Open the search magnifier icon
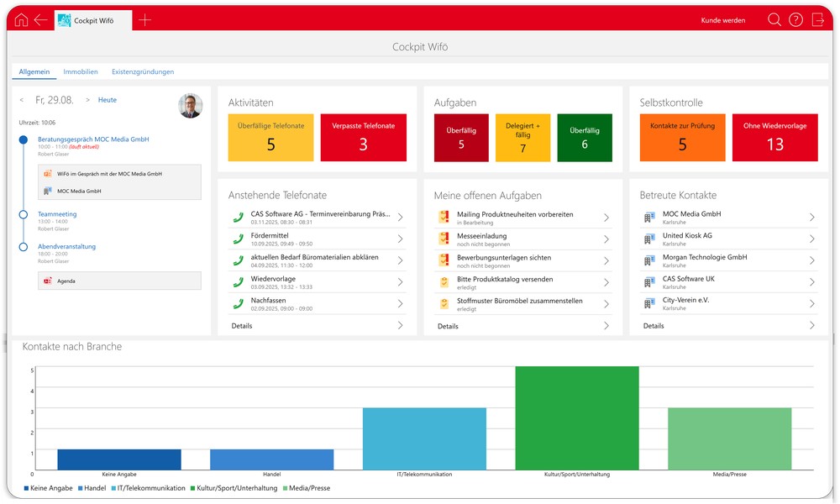 (x=774, y=20)
